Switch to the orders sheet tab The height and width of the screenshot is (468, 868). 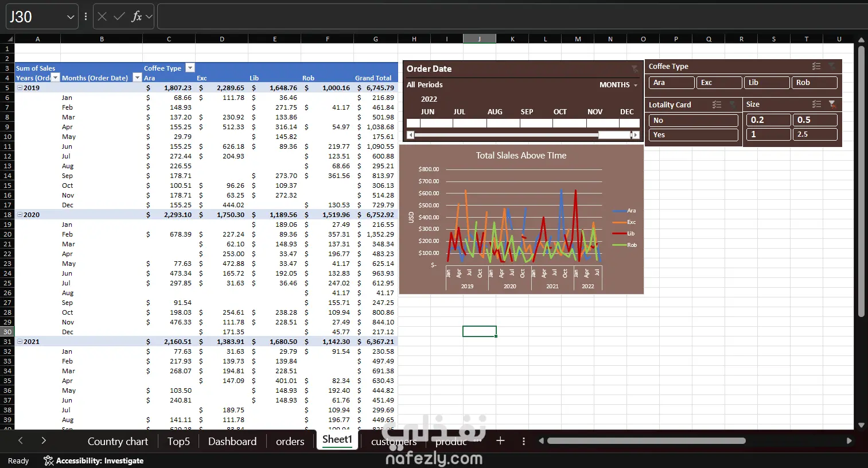[290, 441]
